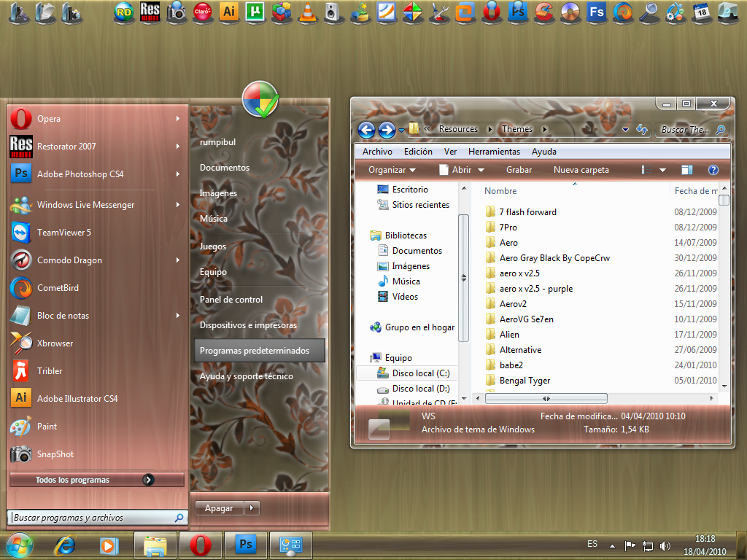Expand Opera jump list arrow
Viewport: 747px width, 560px height.
(178, 119)
